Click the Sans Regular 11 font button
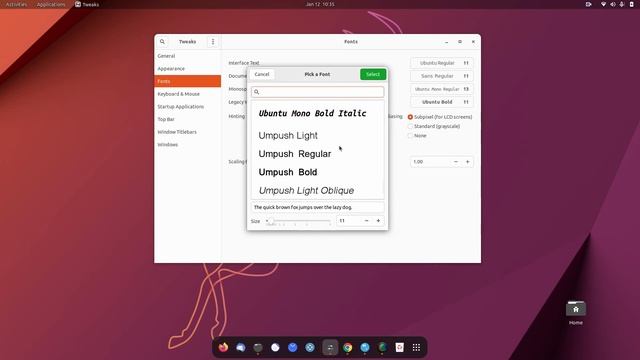640x360 pixels. tap(442, 76)
